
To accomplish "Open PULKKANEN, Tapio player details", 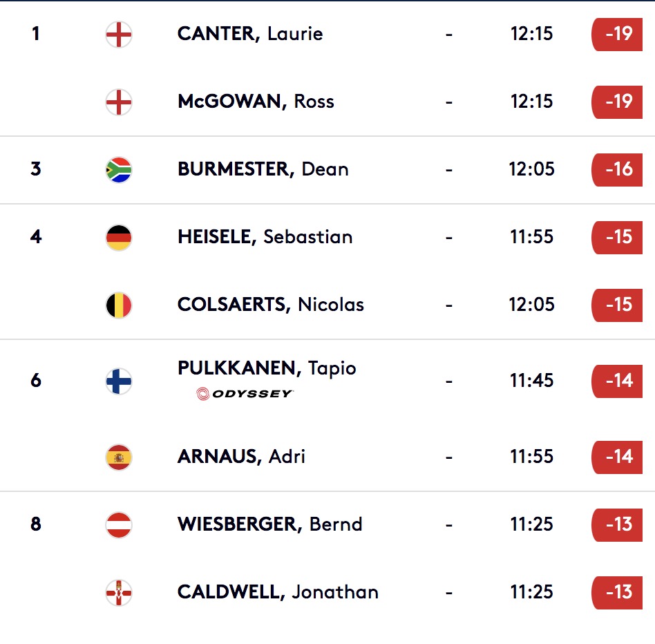I will [267, 368].
